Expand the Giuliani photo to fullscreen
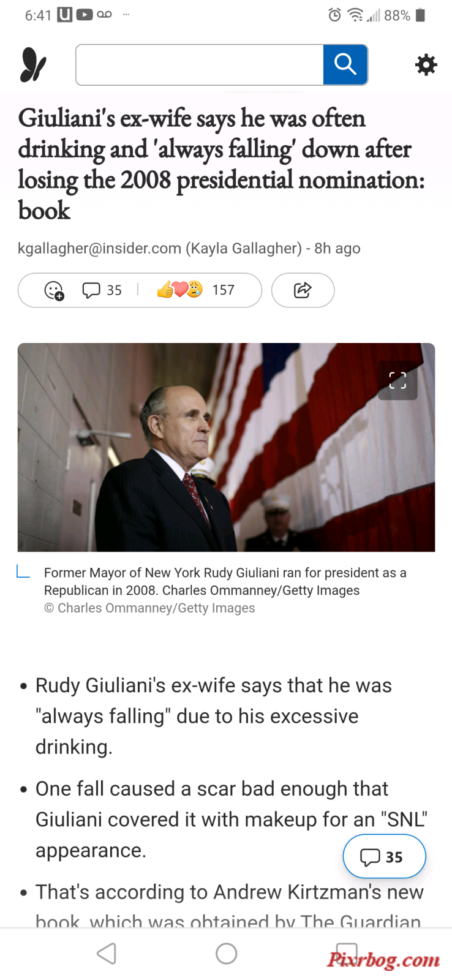 (x=397, y=380)
